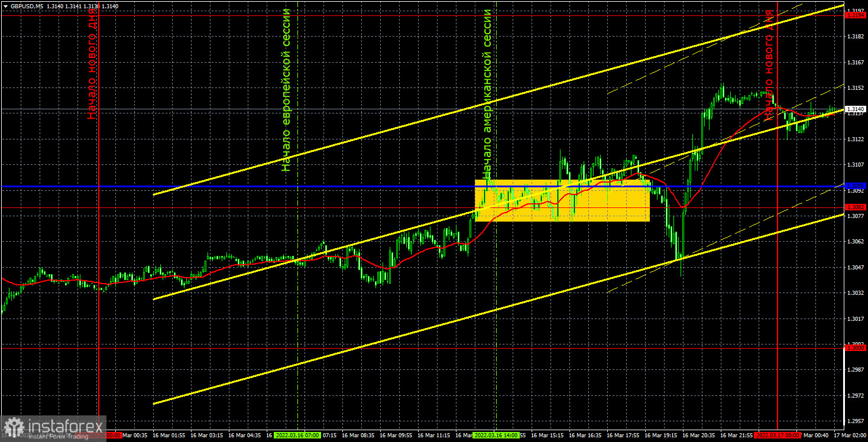Click the green European session start label
The image size is (868, 442).
[x=286, y=90]
